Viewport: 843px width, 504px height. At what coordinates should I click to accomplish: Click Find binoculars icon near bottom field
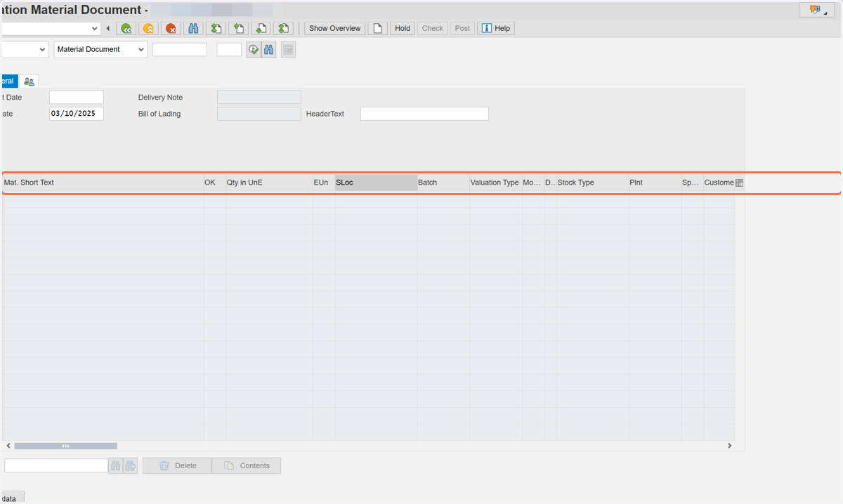115,465
